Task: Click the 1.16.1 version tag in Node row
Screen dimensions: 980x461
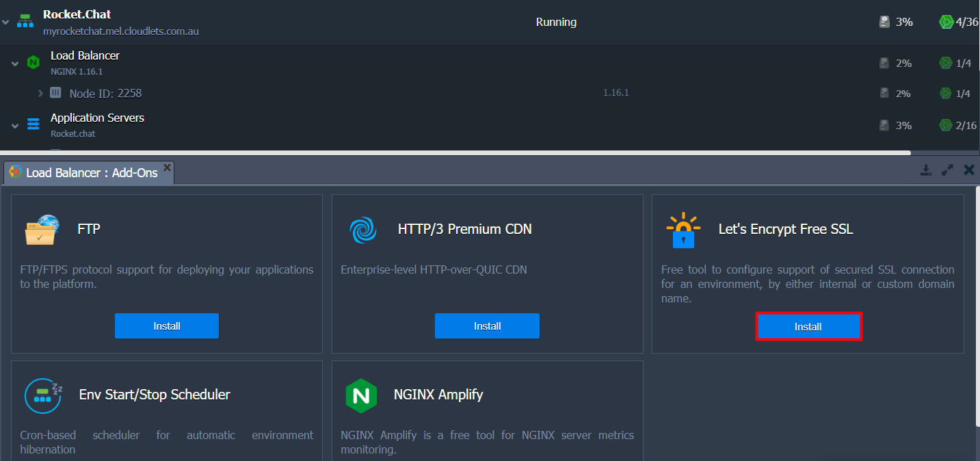Action: point(615,92)
